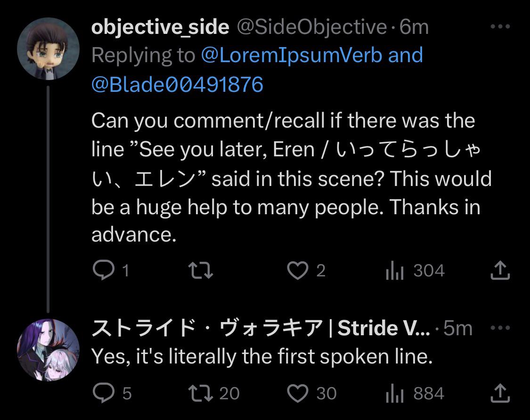Retweet objective_side's post
Viewport: 530px width, 420px height.
[x=200, y=269]
